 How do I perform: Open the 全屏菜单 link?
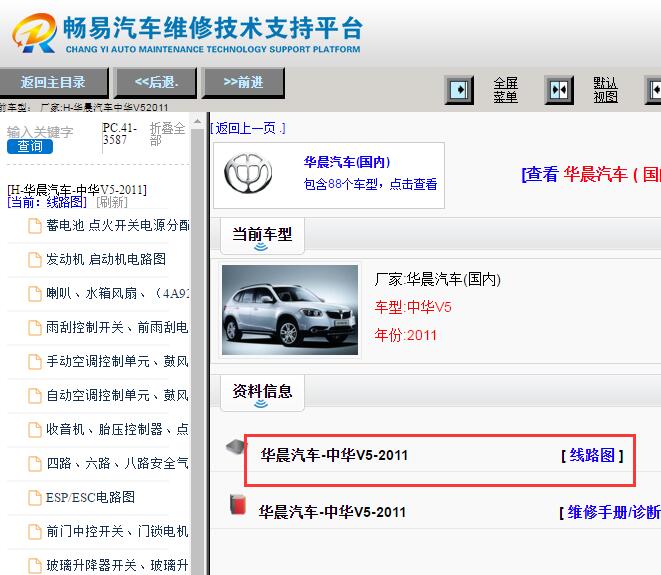point(505,90)
